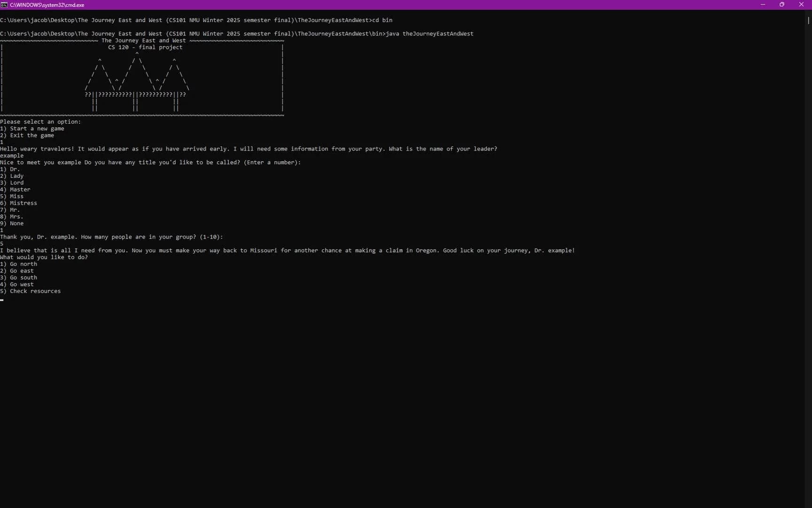
Task: Click the typed 'example' leader name line
Action: point(12,156)
